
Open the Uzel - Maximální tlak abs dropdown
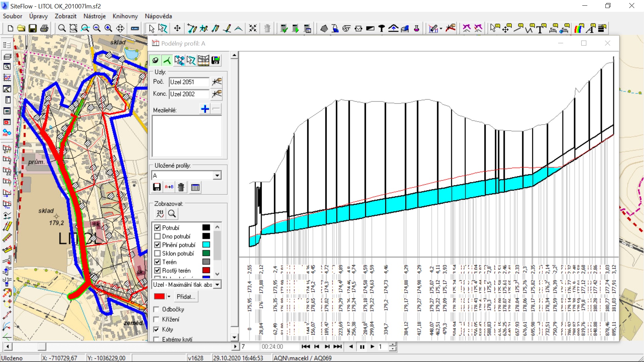[x=217, y=285]
